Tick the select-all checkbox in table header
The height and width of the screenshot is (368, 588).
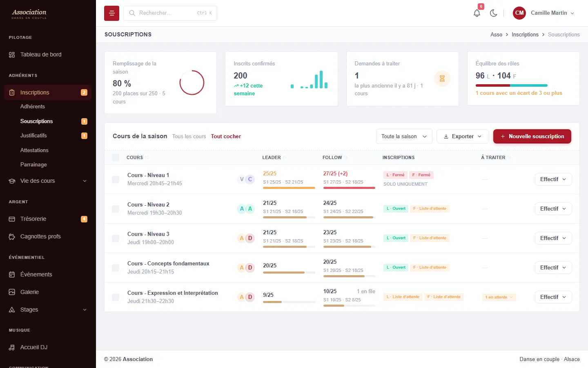coord(116,157)
